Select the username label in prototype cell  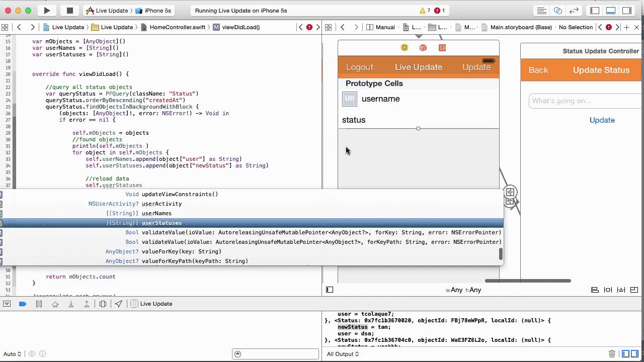380,99
